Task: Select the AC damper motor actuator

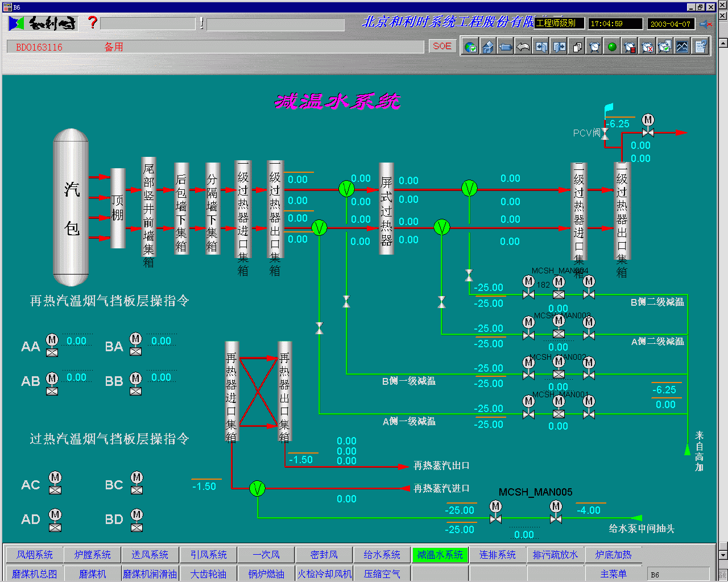Action: pos(55,483)
